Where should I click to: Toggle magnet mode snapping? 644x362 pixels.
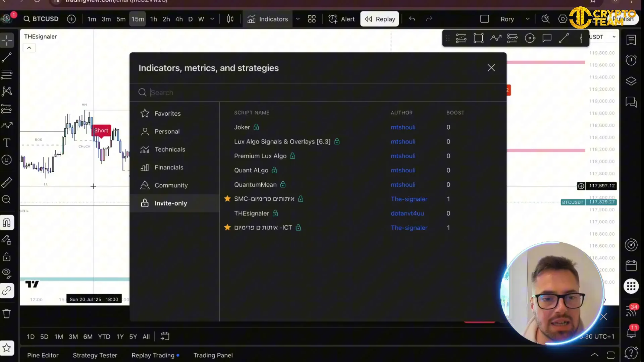tap(7, 222)
